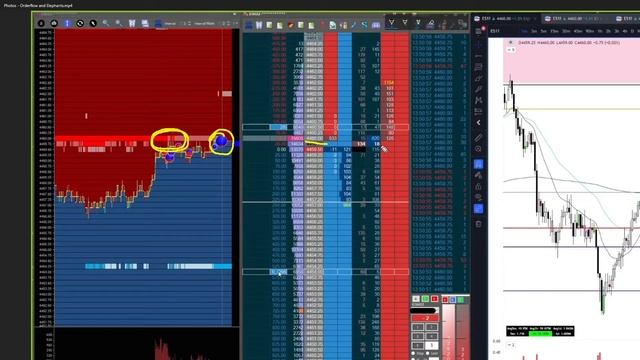Click the white columns icon in heatmap toolbar

pos(132,23)
